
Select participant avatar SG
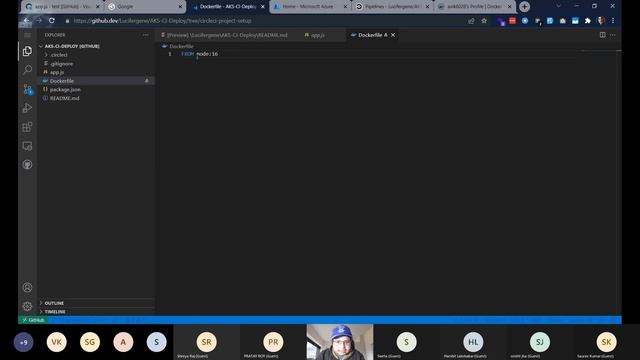[90, 342]
